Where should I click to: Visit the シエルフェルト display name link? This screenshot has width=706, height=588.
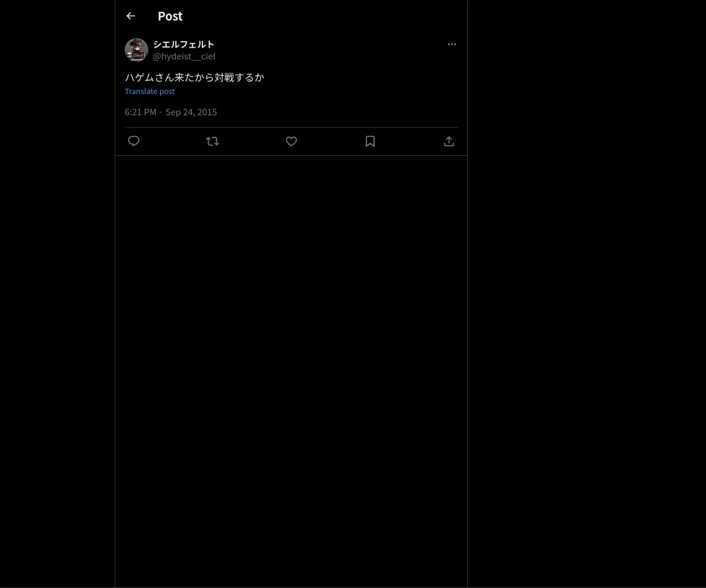(x=184, y=44)
